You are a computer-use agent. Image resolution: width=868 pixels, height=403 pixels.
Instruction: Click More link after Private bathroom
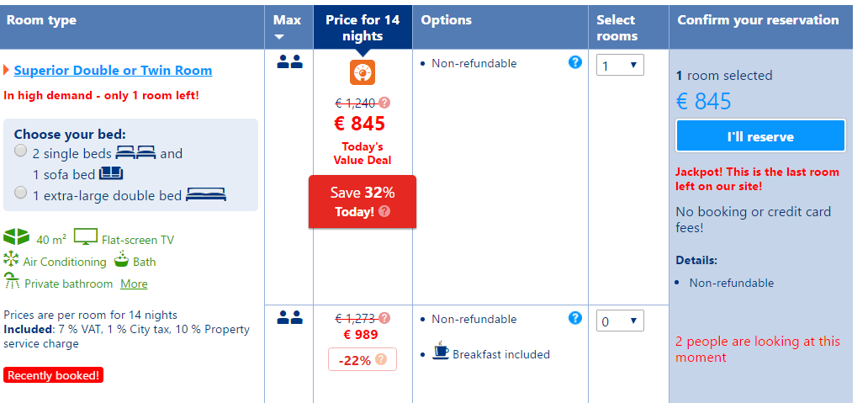point(134,284)
